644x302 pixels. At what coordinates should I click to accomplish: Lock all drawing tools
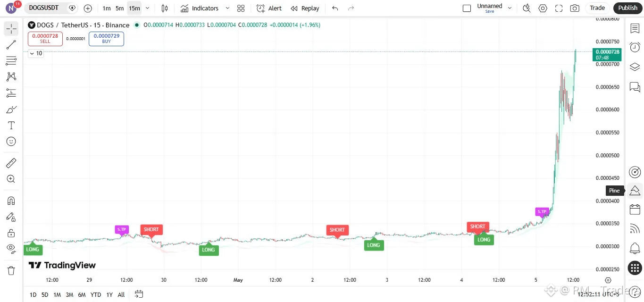[x=11, y=233]
